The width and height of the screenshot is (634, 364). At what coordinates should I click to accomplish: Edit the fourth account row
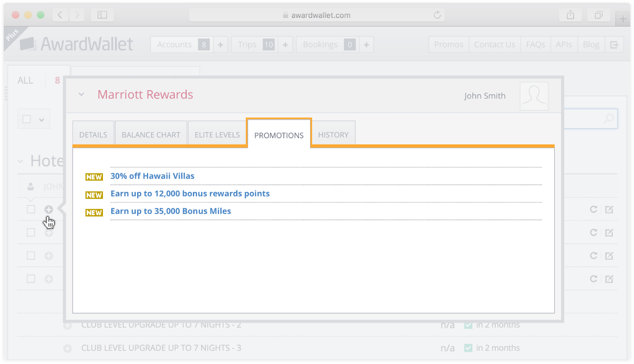pos(609,279)
